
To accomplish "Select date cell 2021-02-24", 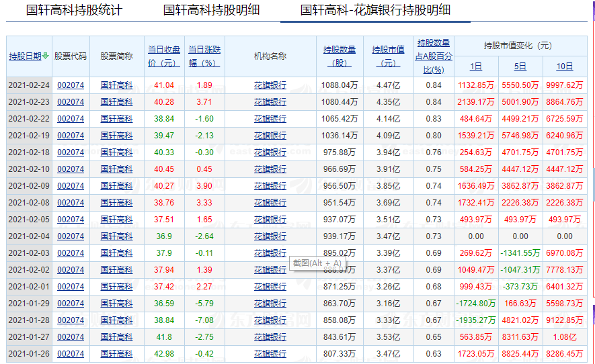I will pyautogui.click(x=29, y=85).
